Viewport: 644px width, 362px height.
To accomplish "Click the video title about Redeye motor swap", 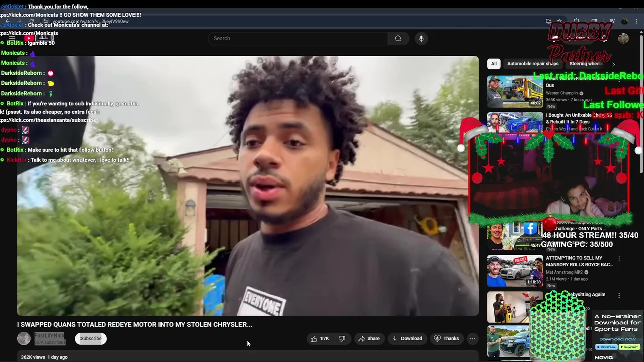I will tap(135, 325).
